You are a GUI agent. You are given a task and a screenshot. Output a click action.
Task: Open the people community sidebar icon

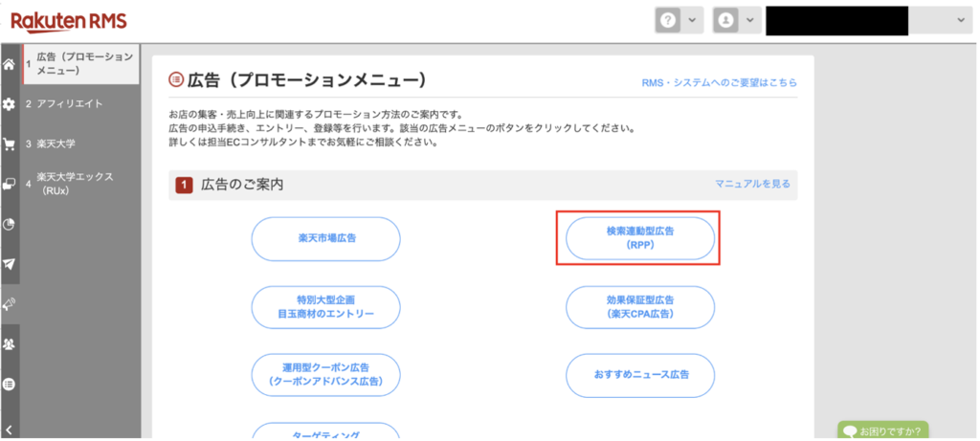coord(10,344)
